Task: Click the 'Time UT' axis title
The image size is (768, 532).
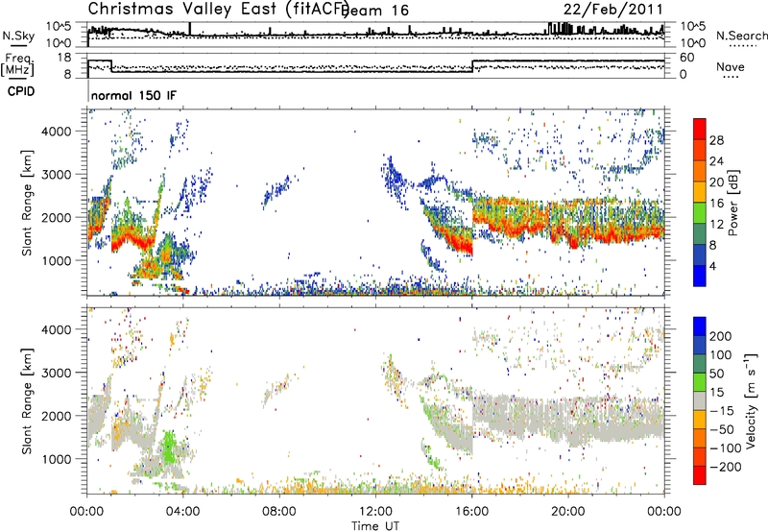Action: pos(375,526)
